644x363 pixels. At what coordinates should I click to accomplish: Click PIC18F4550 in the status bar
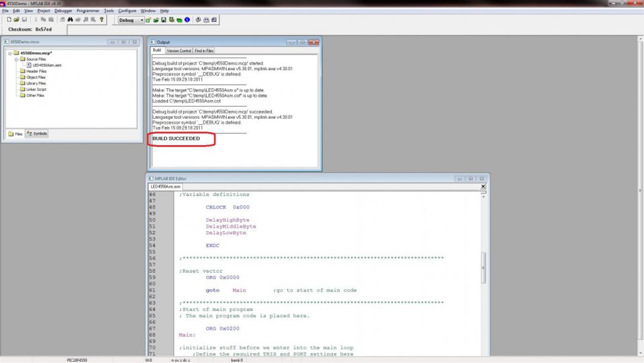click(x=77, y=360)
